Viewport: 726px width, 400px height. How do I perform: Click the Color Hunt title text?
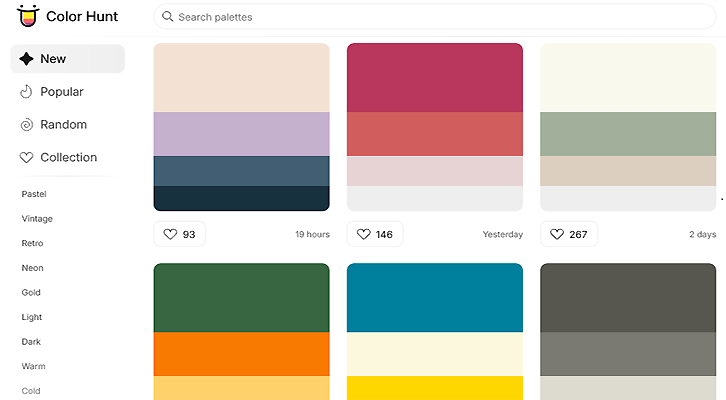82,16
